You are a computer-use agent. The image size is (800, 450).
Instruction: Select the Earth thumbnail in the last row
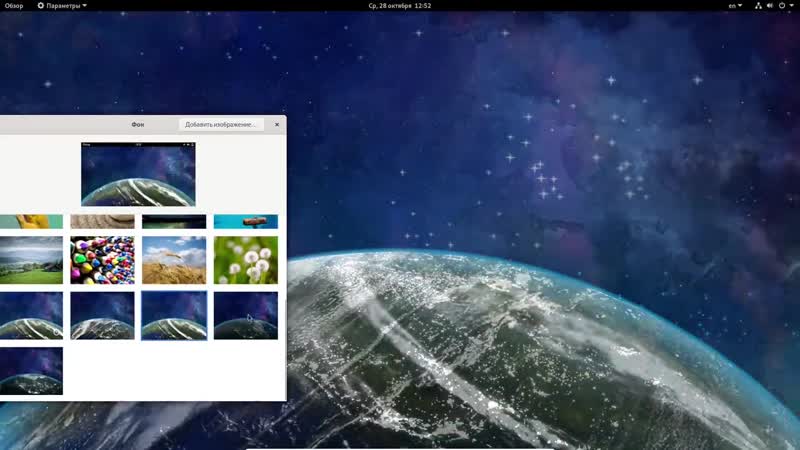(x=31, y=371)
